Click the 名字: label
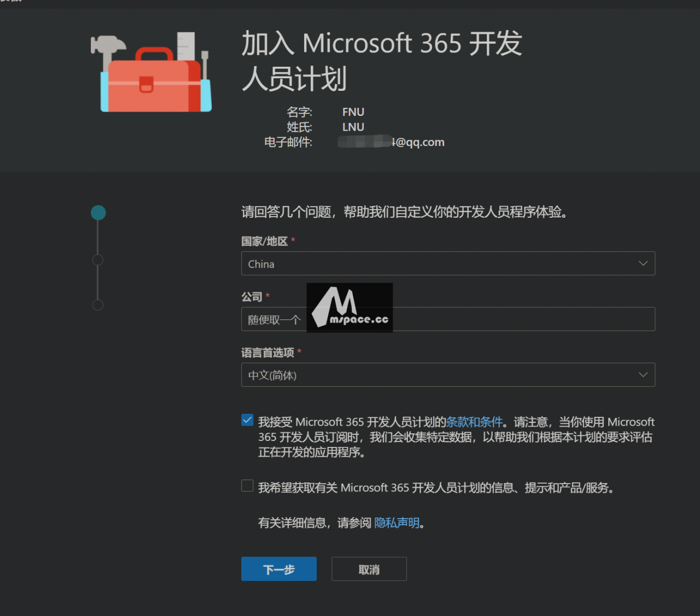The image size is (700, 616). pyautogui.click(x=300, y=112)
